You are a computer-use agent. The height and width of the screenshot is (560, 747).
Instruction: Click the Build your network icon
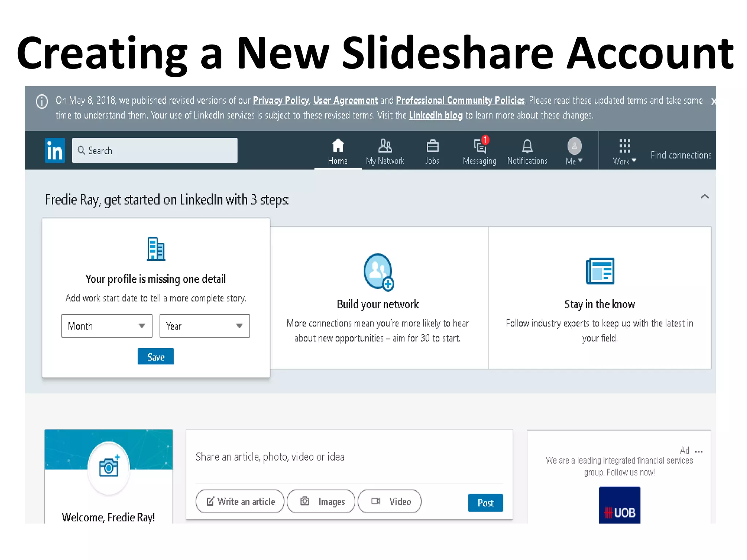[x=379, y=272]
